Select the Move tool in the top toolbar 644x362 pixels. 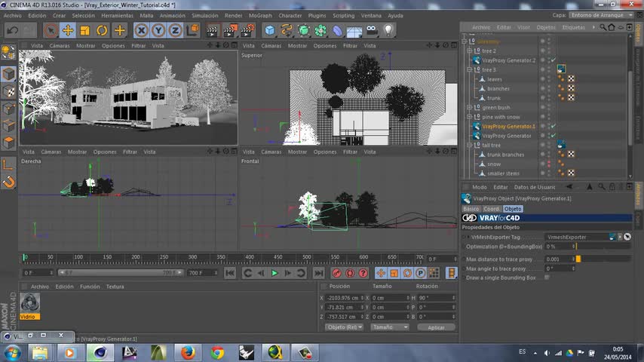click(x=68, y=30)
